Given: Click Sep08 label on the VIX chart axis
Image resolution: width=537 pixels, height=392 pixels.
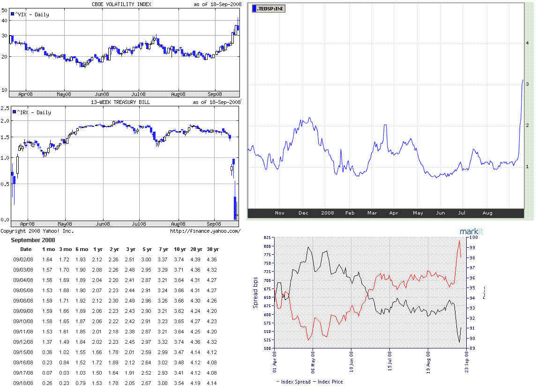Looking at the screenshot, I should [215, 94].
